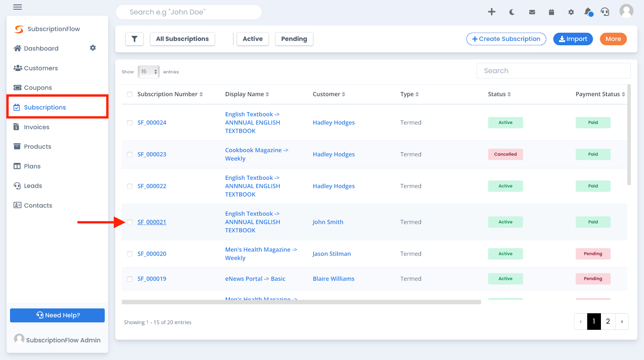The width and height of the screenshot is (644, 360).
Task: Open the user profile avatar
Action: tap(626, 11)
